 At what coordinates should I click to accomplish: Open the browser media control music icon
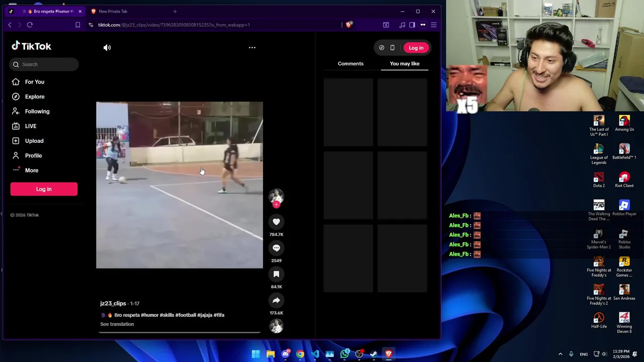tap(402, 25)
